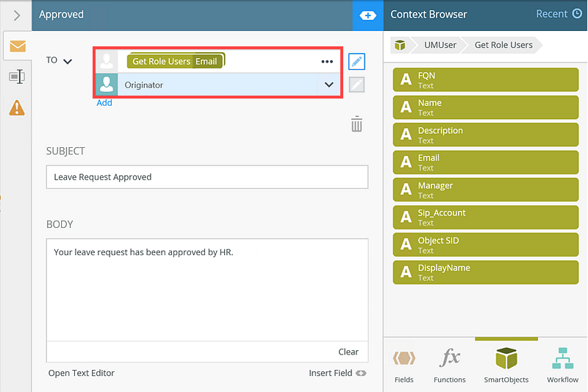Click the email envelope tab icon
Viewport: 588px width, 392px height.
(17, 46)
